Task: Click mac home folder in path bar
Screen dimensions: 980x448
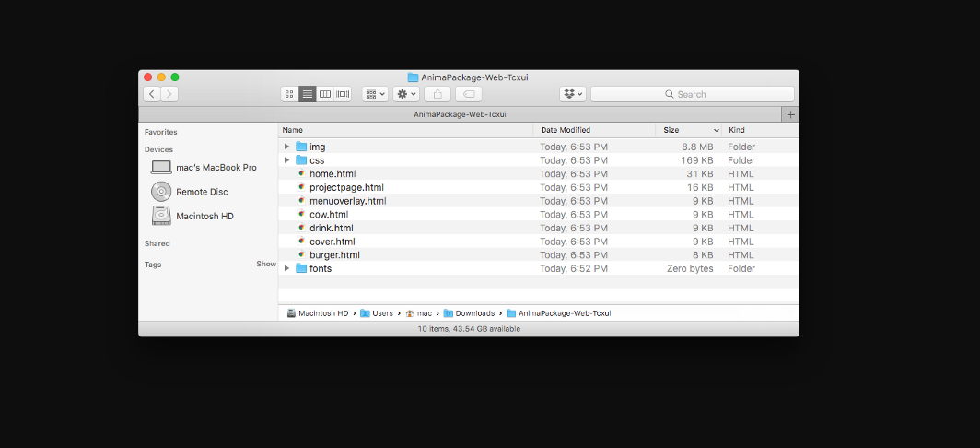Action: click(x=419, y=313)
